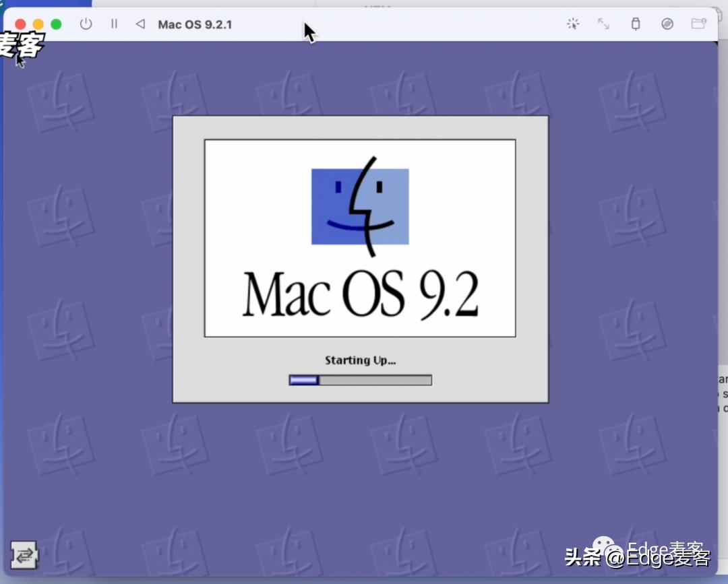Toggle pointer capture with the crosshair icon

click(x=573, y=24)
